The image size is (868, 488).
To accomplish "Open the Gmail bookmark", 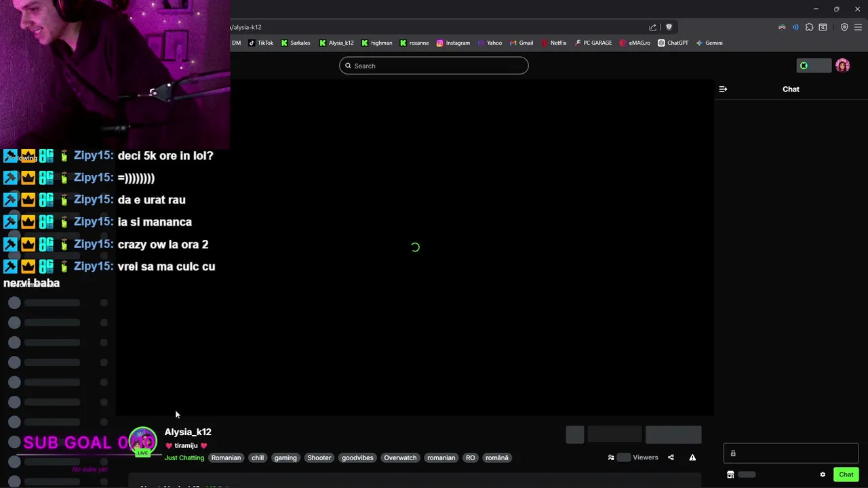I will tap(521, 43).
